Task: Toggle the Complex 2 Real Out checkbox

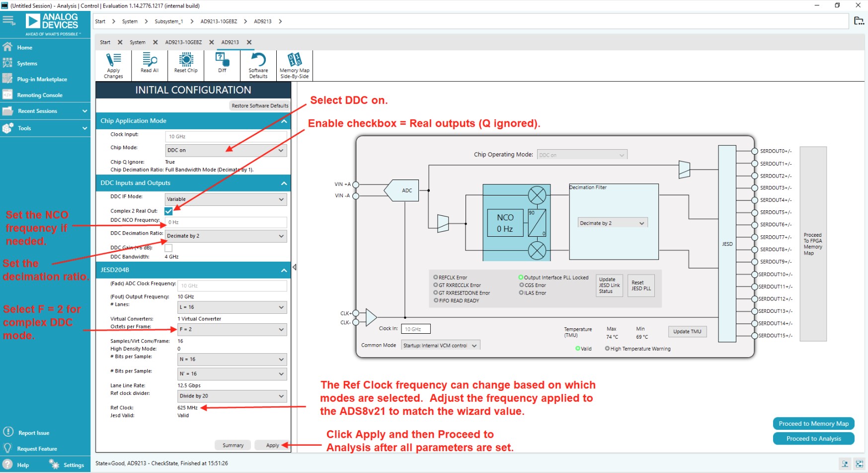Action: click(169, 211)
